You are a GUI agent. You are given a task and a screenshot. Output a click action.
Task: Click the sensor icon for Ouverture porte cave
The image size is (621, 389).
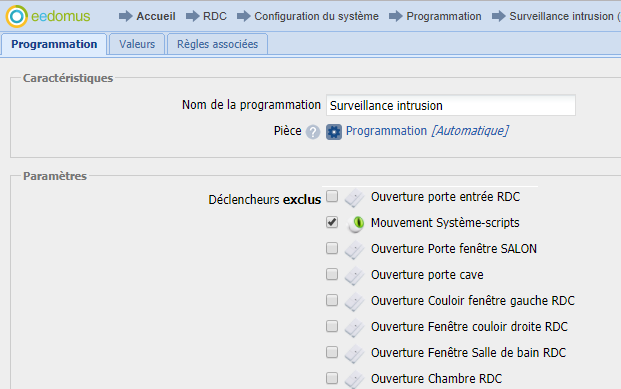pos(354,275)
